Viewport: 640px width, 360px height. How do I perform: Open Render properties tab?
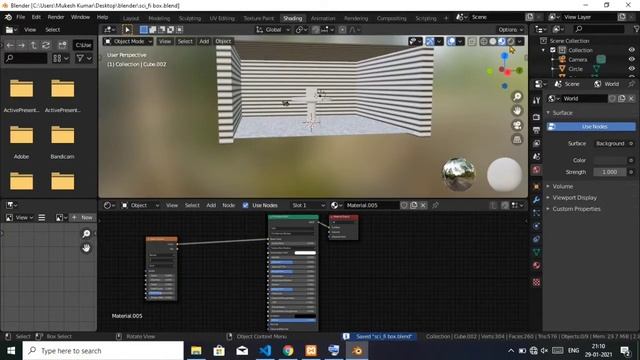[x=536, y=117]
